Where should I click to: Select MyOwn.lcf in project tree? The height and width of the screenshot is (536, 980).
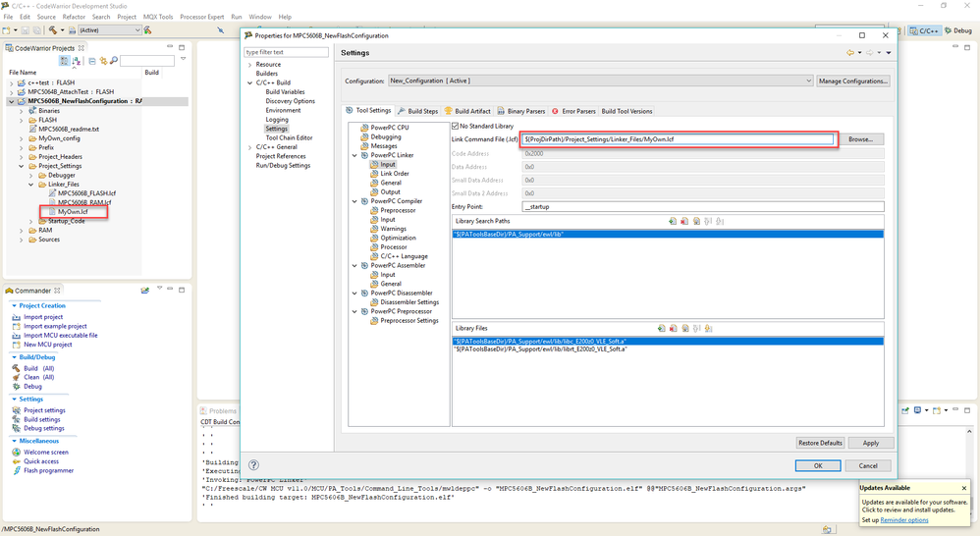(73, 212)
